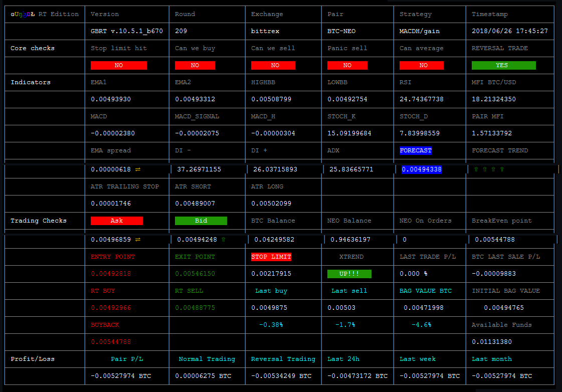
Task: Click the green UP!!! XTREND badge
Action: point(349,274)
